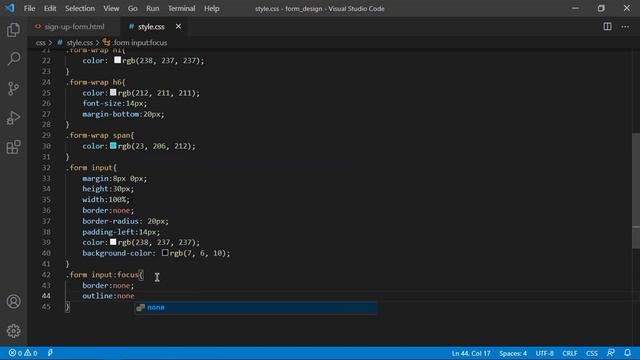
Task: Split the editor to the right
Action: (607, 27)
